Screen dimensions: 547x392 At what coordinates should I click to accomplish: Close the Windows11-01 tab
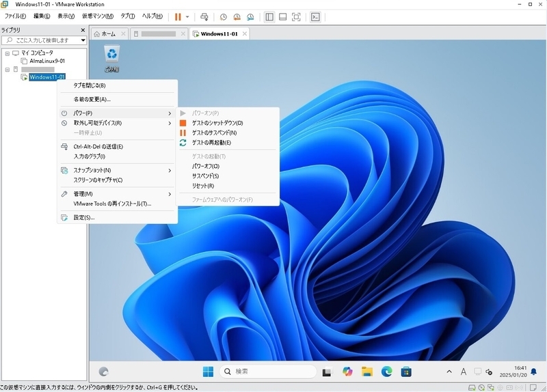[x=245, y=33]
